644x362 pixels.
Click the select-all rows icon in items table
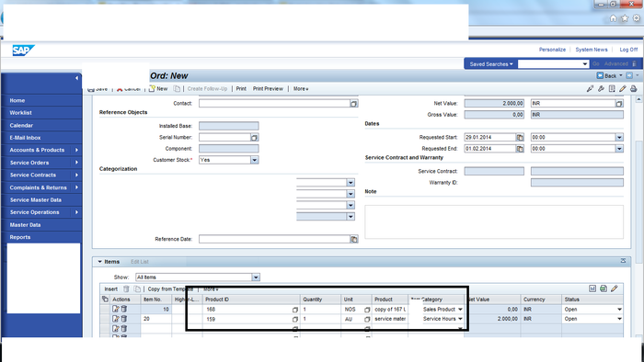pos(105,300)
